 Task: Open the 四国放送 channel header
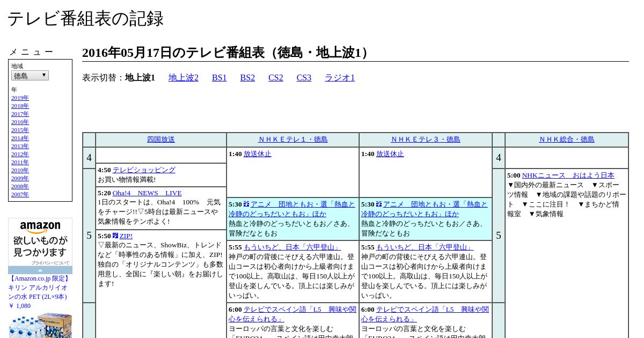point(161,139)
